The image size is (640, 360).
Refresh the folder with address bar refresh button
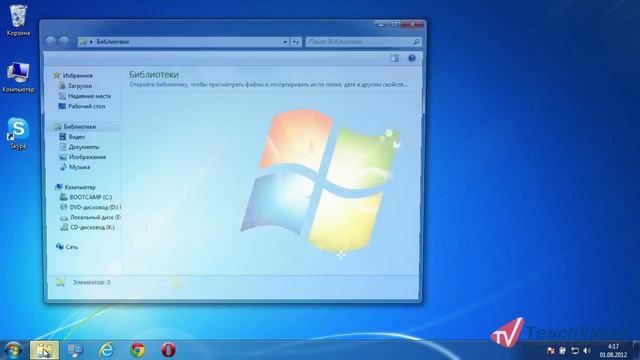296,42
